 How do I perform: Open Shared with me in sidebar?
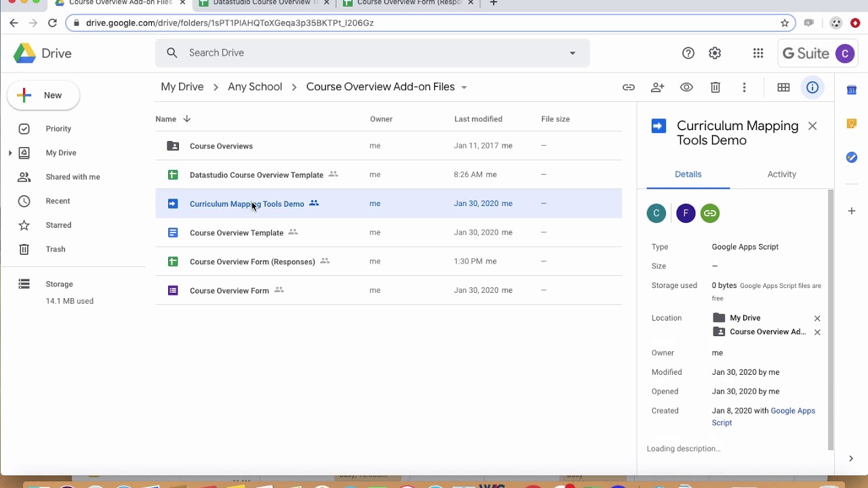(73, 177)
